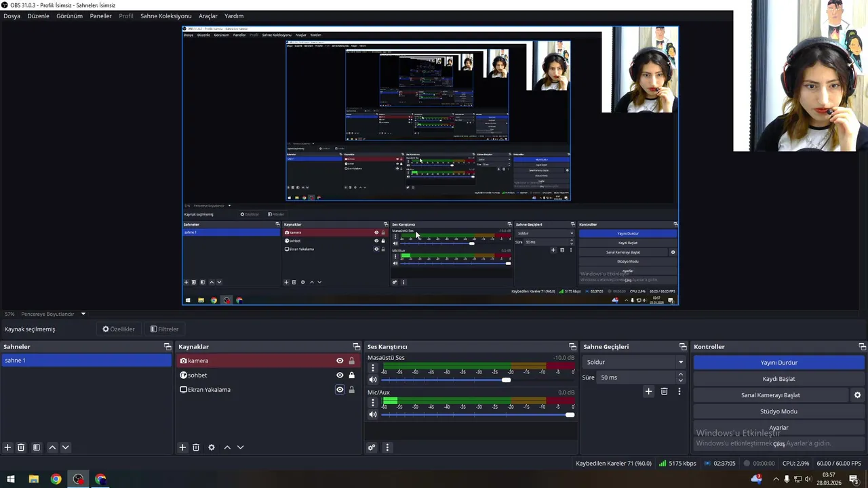Start virtual camera with Sanal Kamerayı Başlat
The width and height of the screenshot is (868, 488).
(770, 395)
